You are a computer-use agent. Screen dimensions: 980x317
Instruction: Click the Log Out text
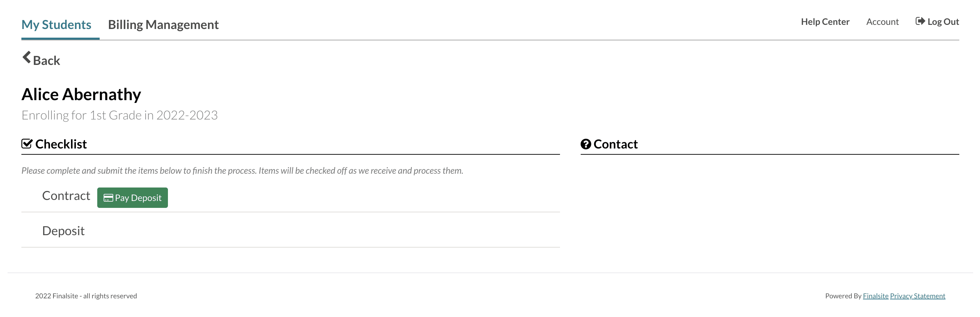(x=943, y=22)
